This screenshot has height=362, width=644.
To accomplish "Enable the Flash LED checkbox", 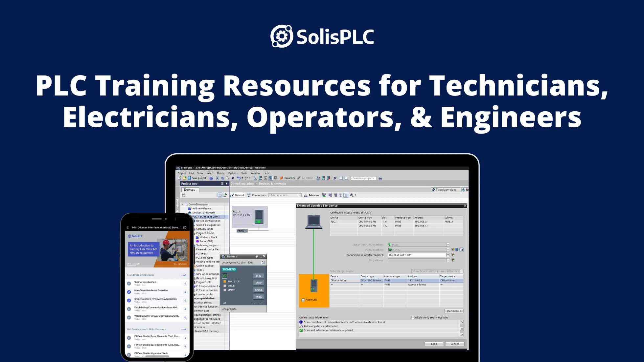I will (303, 300).
